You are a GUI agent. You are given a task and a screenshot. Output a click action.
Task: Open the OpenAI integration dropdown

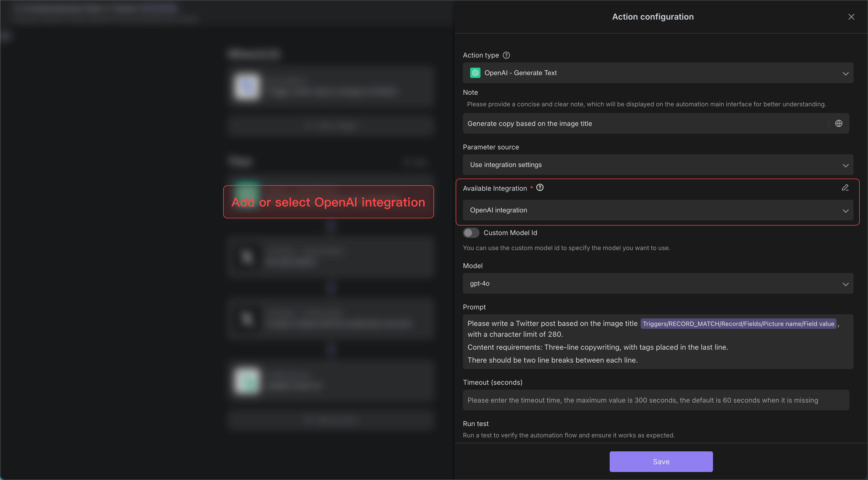(658, 210)
